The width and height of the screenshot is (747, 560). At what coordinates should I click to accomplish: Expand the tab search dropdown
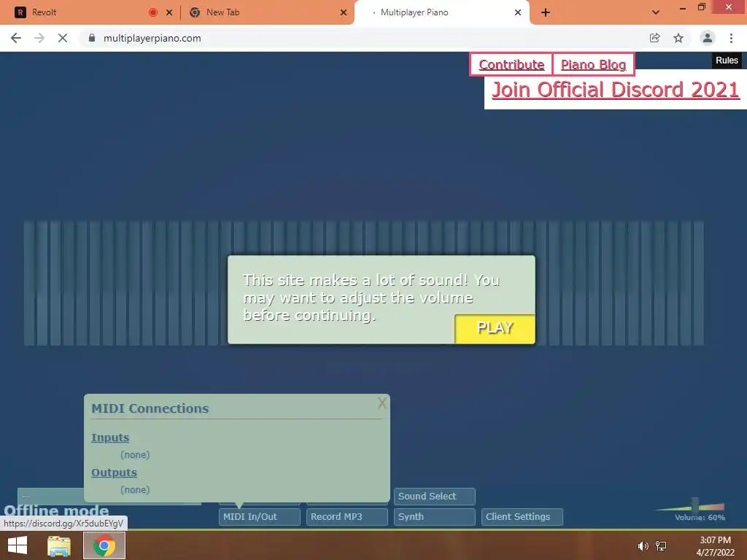[x=656, y=12]
